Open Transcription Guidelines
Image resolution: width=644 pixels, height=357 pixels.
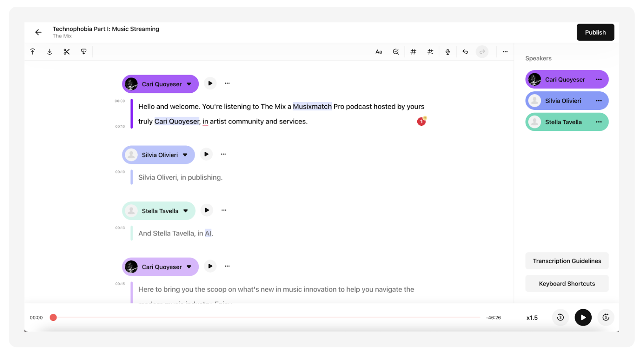pyautogui.click(x=566, y=261)
